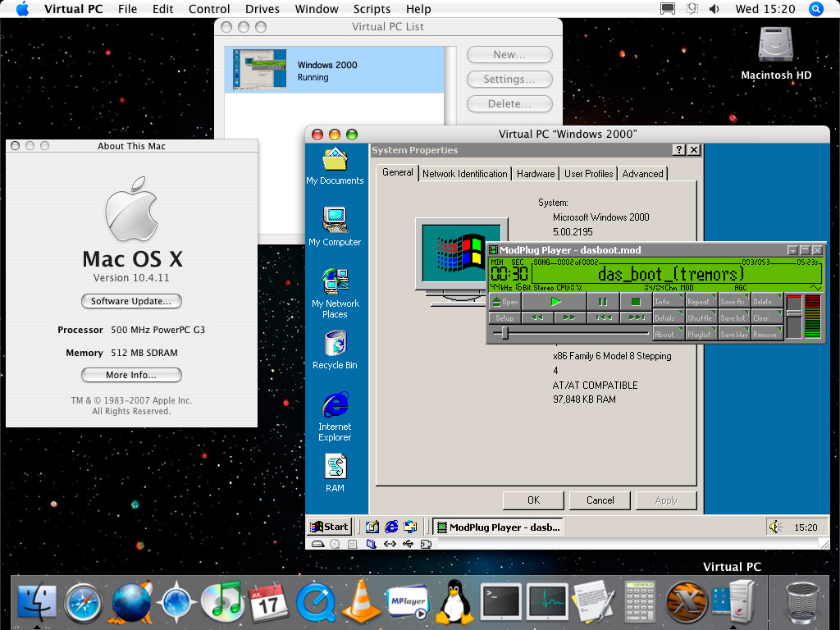This screenshot has width=840, height=630.
Task: Launch iTunes from the Dock
Action: coord(223,602)
